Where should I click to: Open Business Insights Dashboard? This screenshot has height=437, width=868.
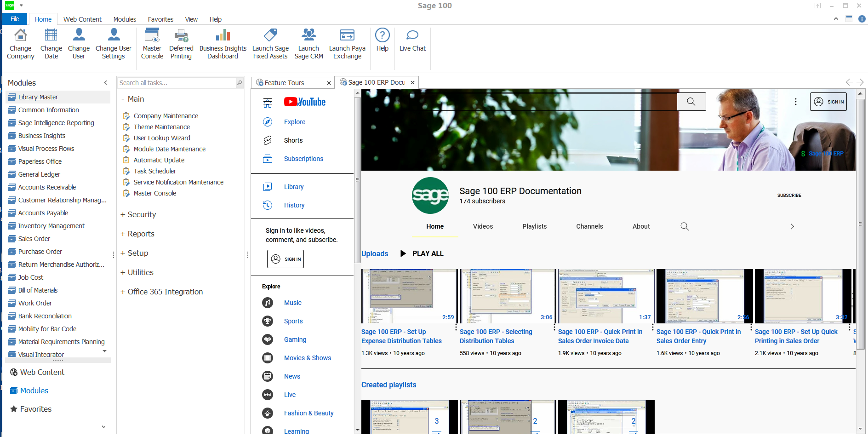pyautogui.click(x=223, y=44)
